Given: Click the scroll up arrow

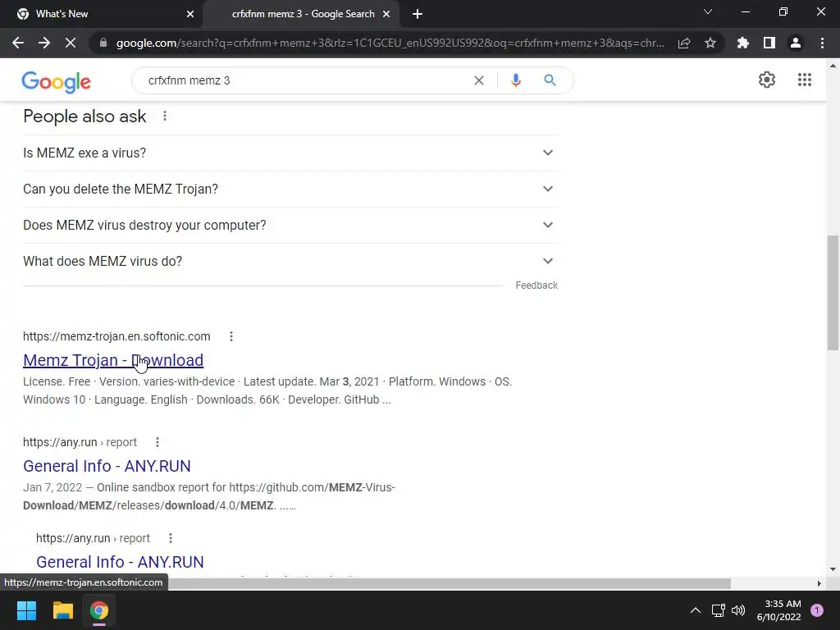Looking at the screenshot, I should click(833, 66).
